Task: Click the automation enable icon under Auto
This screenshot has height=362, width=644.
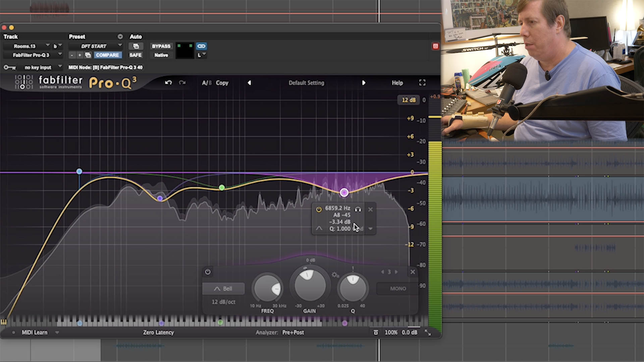Action: click(136, 46)
